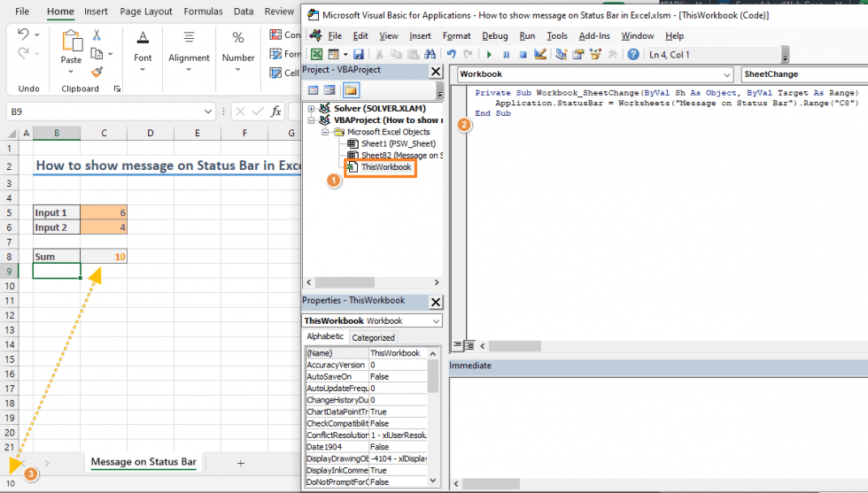Run the macro with the green play icon
The width and height of the screenshot is (868, 493).
(x=489, y=54)
